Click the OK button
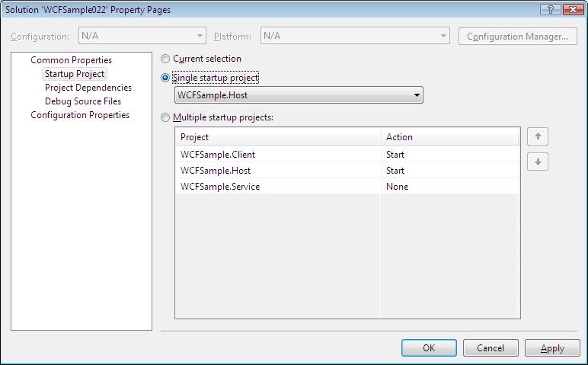588x365 pixels. tap(429, 347)
